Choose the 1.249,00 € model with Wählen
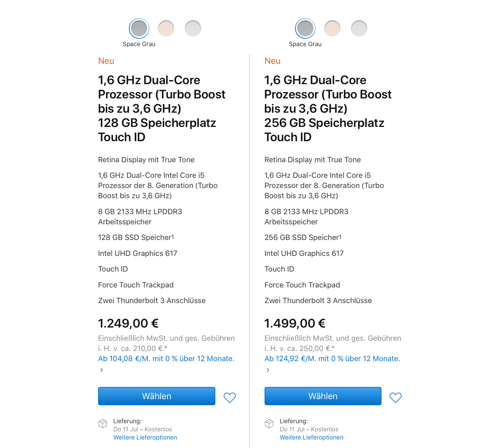The width and height of the screenshot is (504, 448). [x=157, y=396]
